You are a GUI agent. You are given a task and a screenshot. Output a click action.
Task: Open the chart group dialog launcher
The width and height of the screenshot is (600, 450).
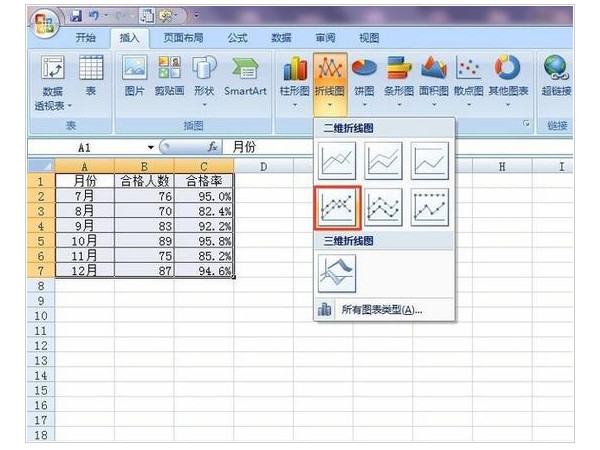coord(527,123)
